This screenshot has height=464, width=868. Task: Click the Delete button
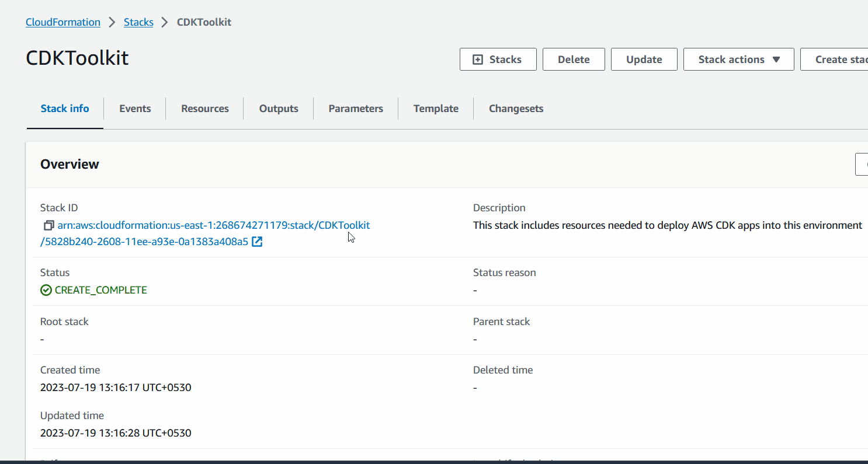(x=574, y=59)
